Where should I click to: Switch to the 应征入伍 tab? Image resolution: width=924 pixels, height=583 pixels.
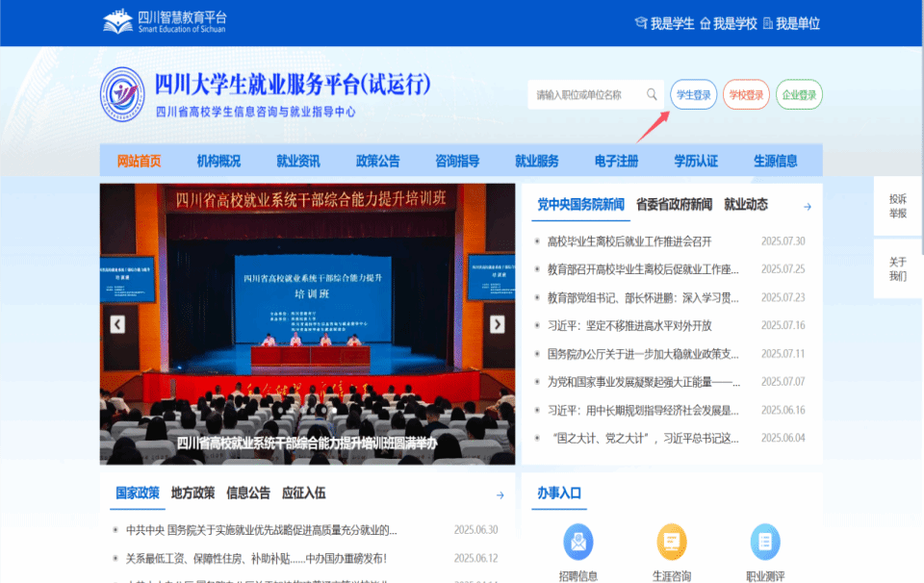[x=303, y=493]
